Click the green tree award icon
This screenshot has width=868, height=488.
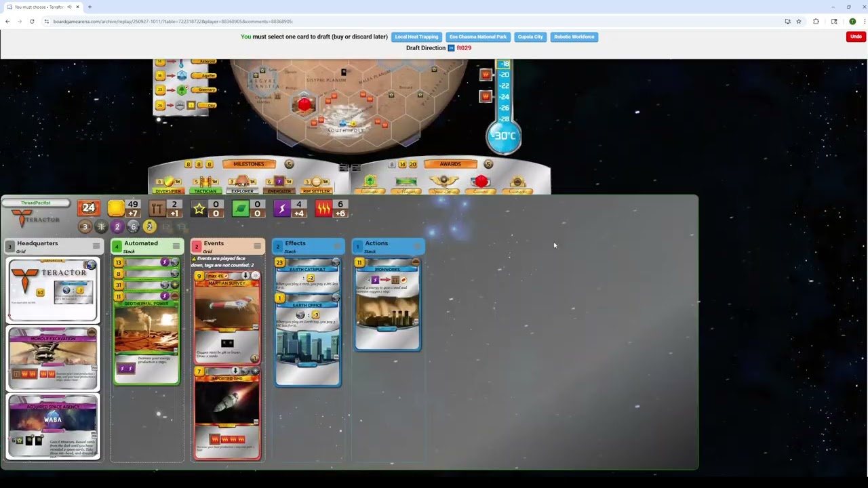pyautogui.click(x=370, y=181)
